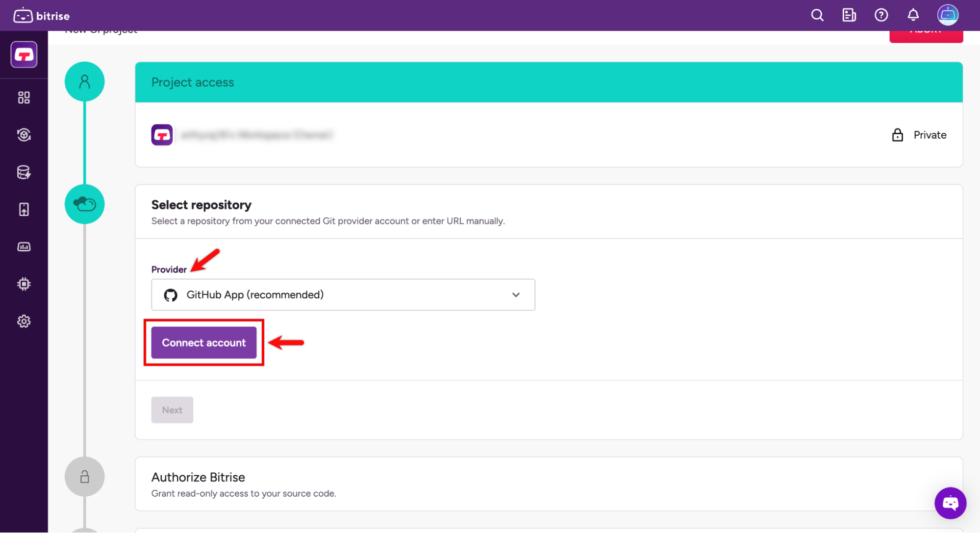Open the insights chart icon in sidebar
This screenshot has height=533, width=980.
(24, 247)
